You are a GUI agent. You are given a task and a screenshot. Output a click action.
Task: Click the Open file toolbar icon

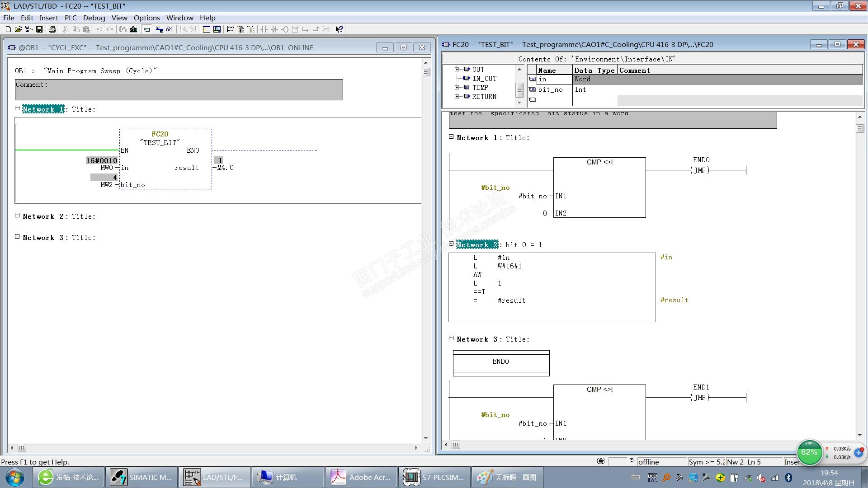18,29
